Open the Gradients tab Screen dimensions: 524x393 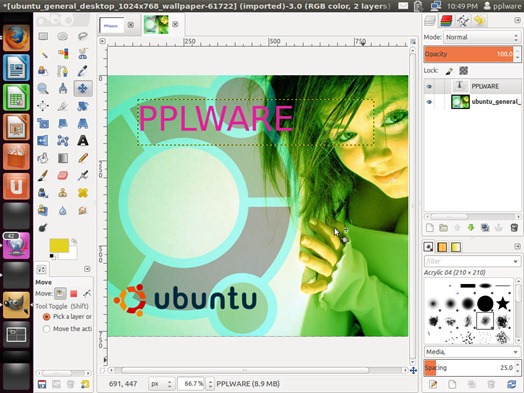[x=456, y=247]
